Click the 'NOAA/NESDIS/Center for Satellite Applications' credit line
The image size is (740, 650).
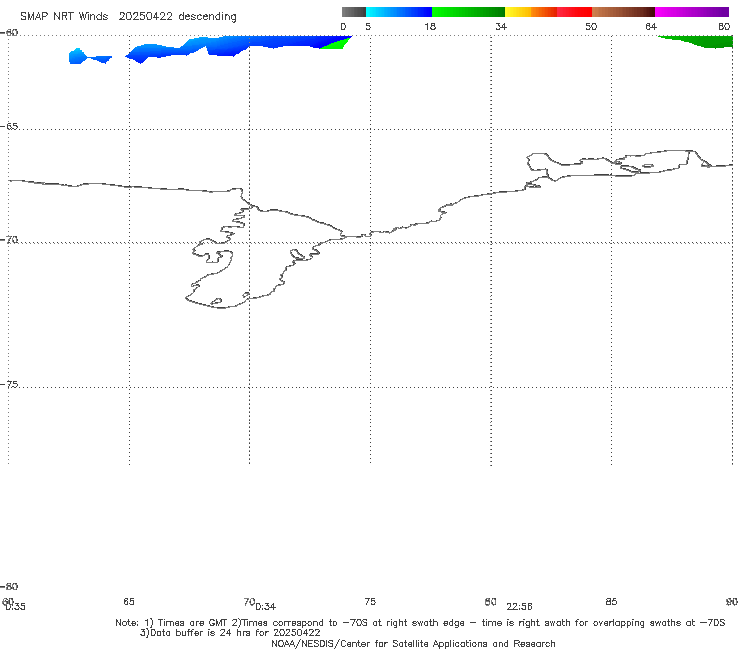pos(413,643)
